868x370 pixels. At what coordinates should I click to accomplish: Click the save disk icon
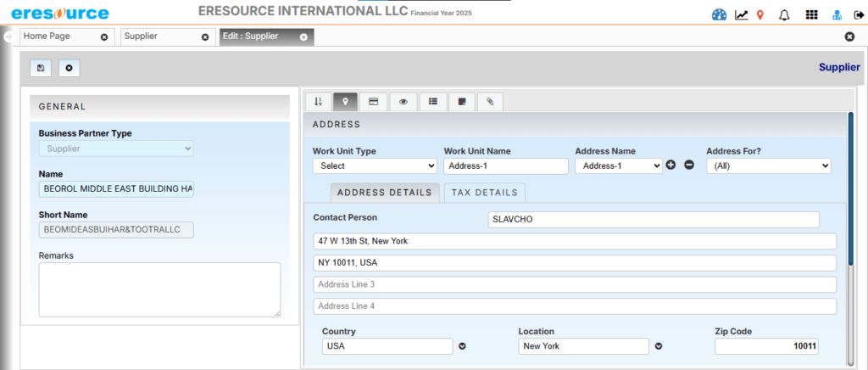click(41, 67)
